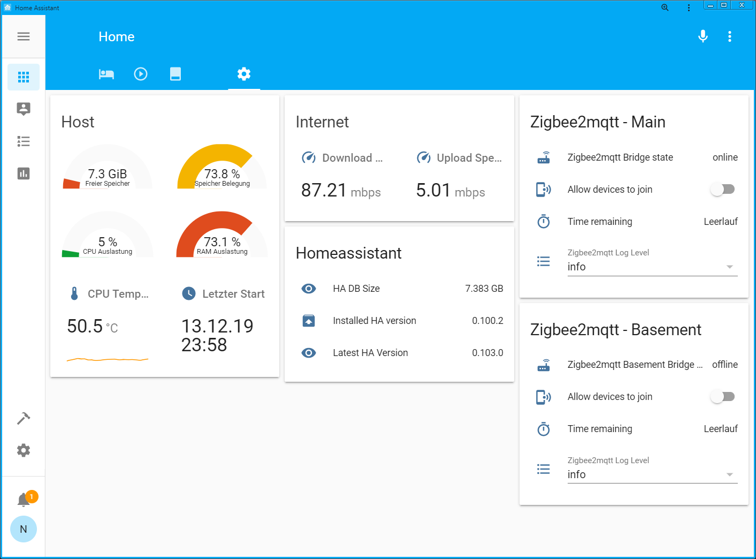Open dashboard overflow menu in header

click(x=730, y=36)
